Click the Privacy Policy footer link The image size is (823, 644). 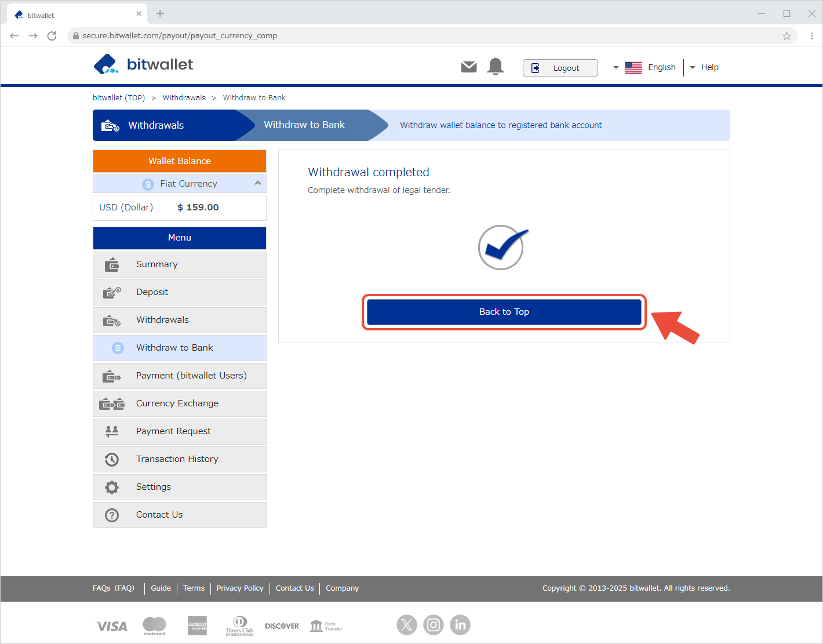click(x=240, y=588)
